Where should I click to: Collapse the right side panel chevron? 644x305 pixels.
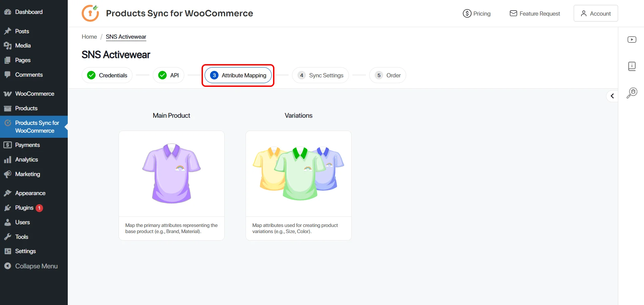pos(612,96)
